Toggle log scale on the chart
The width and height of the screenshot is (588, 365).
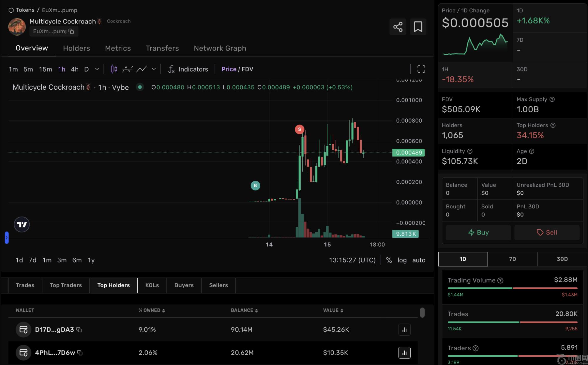(x=402, y=260)
